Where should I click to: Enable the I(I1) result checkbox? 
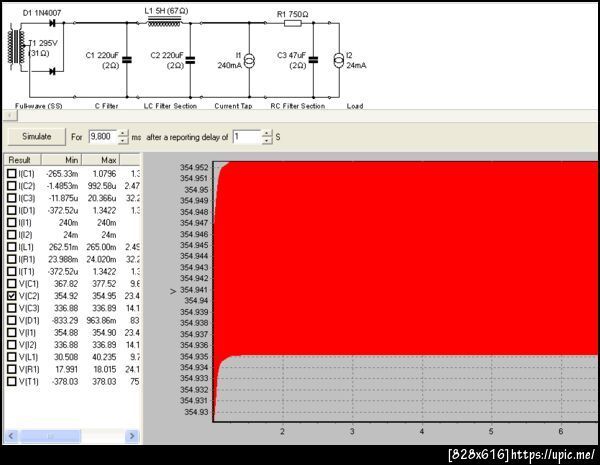pyautogui.click(x=12, y=223)
